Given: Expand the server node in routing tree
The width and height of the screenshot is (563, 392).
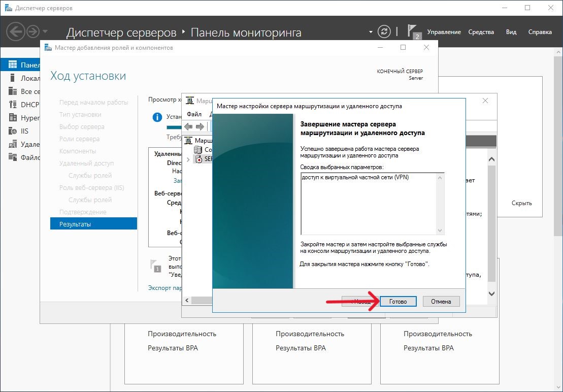Looking at the screenshot, I should pyautogui.click(x=189, y=159).
